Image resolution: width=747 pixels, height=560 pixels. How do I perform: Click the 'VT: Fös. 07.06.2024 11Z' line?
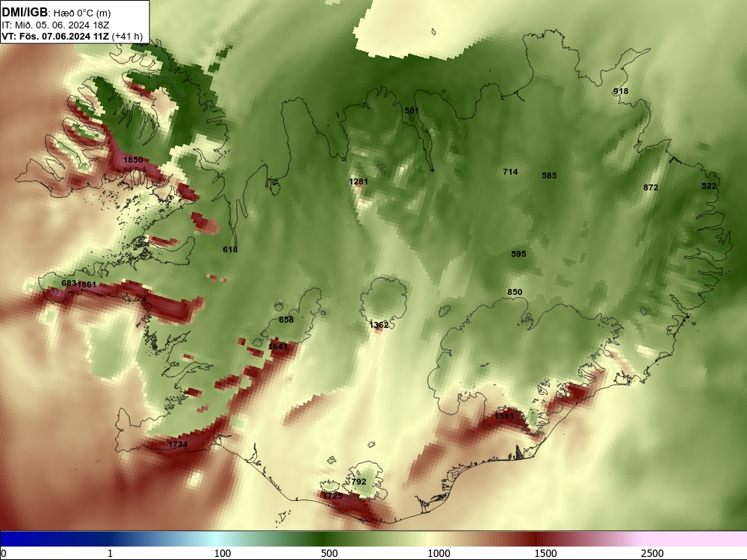(x=56, y=36)
